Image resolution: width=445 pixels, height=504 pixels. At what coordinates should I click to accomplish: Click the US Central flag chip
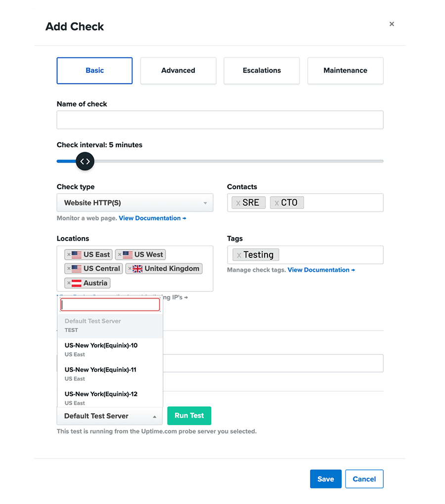[x=93, y=269]
